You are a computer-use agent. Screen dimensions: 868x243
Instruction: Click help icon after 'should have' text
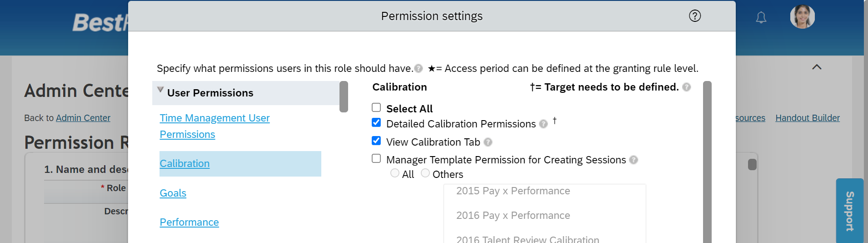pyautogui.click(x=418, y=69)
